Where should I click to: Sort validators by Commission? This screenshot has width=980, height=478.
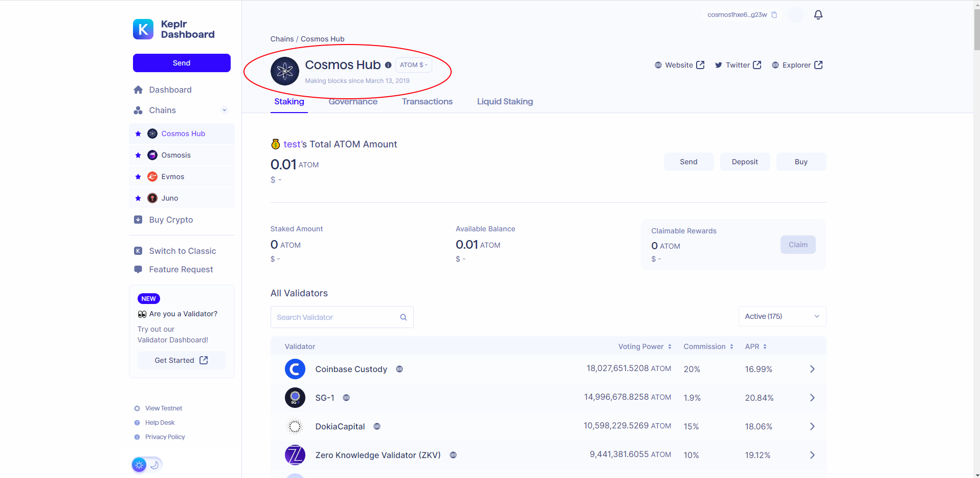pyautogui.click(x=708, y=346)
